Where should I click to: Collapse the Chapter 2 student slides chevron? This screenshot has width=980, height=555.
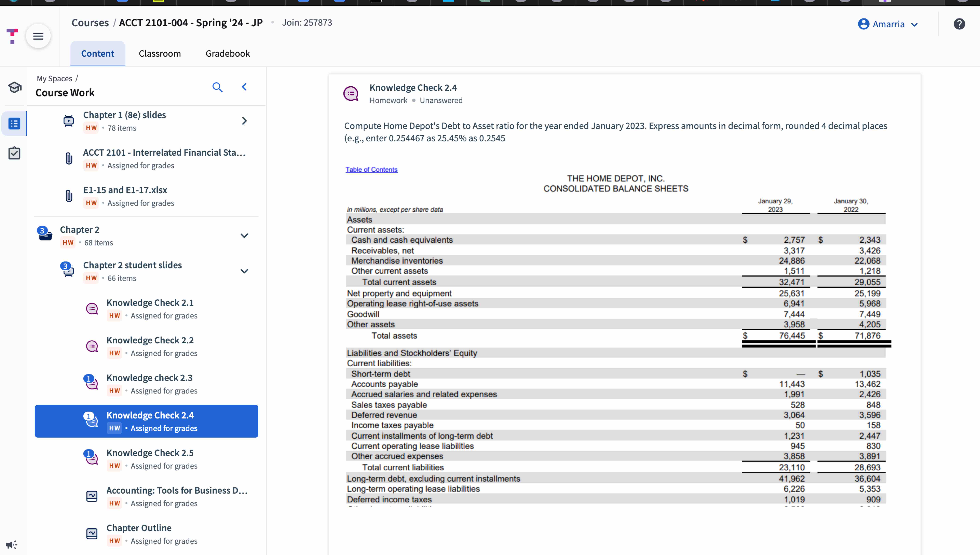[244, 271]
